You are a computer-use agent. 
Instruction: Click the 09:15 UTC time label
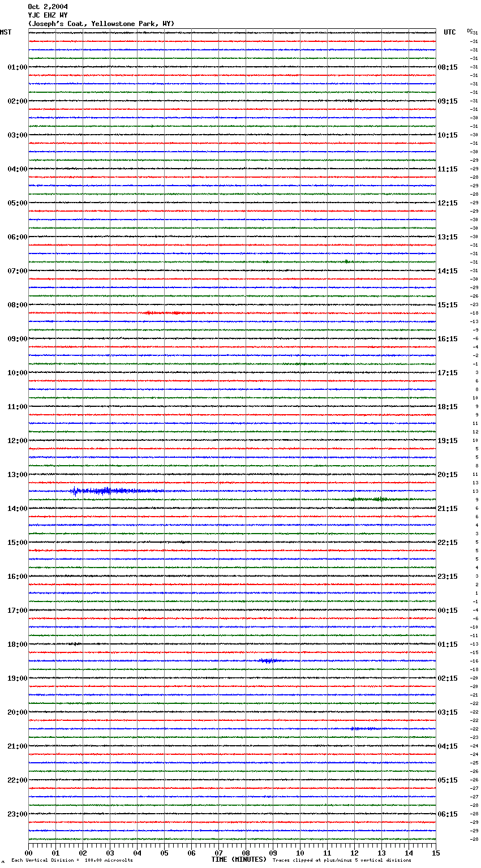tap(448, 101)
